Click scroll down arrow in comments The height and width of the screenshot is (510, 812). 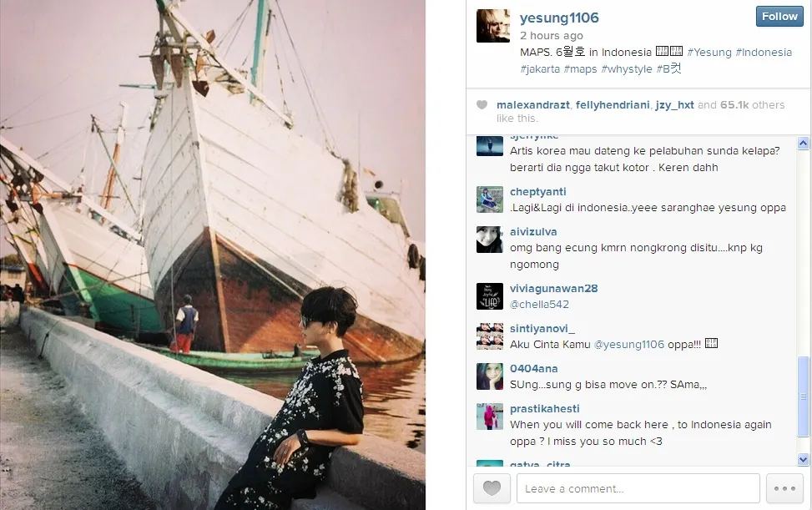point(803,459)
